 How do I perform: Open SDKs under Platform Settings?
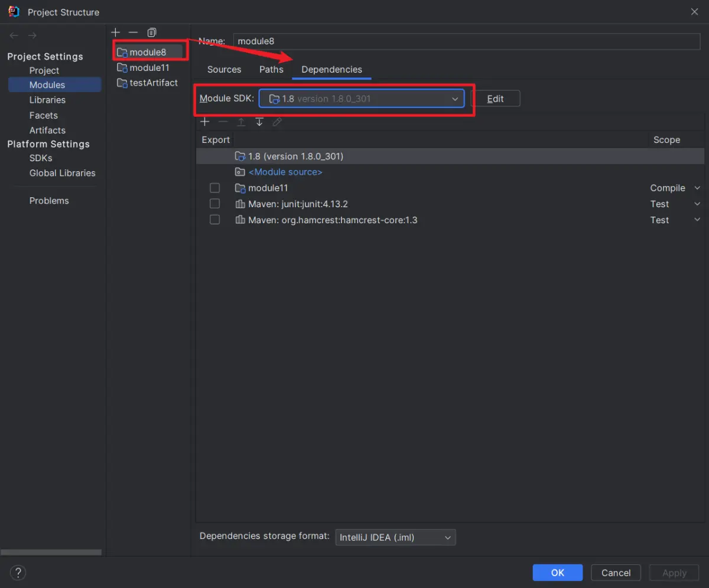41,158
